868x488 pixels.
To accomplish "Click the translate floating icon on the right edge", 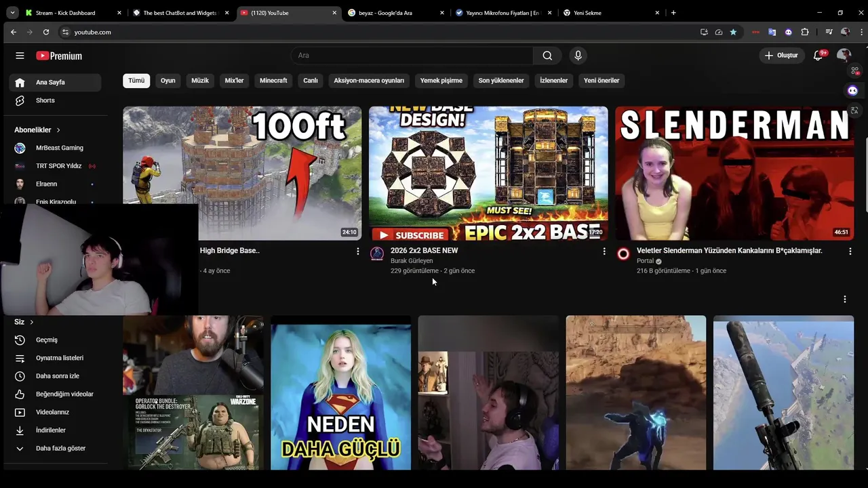I will 854,110.
